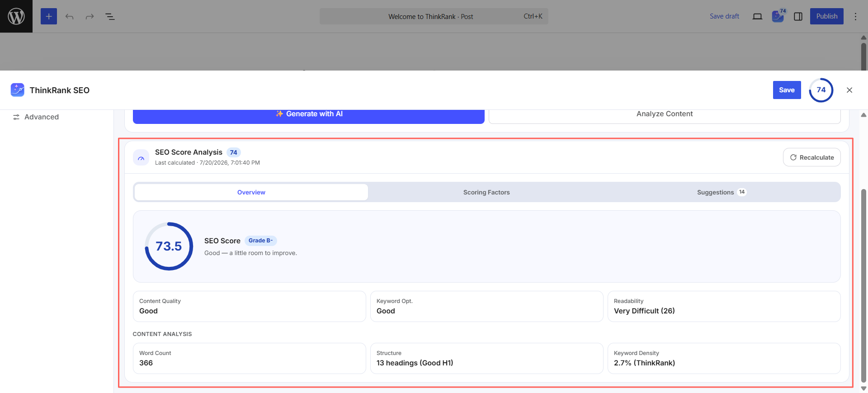Open the Advanced sidebar item

(x=36, y=117)
